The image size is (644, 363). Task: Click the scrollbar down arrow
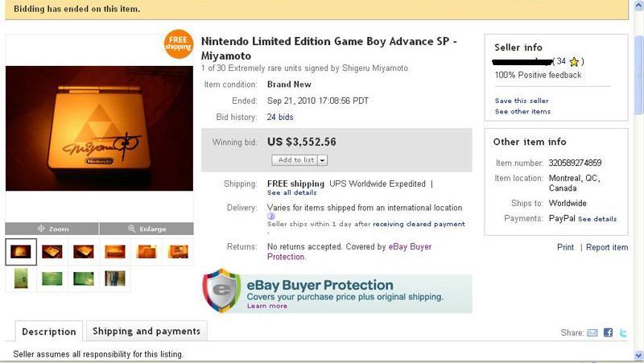[638, 355]
